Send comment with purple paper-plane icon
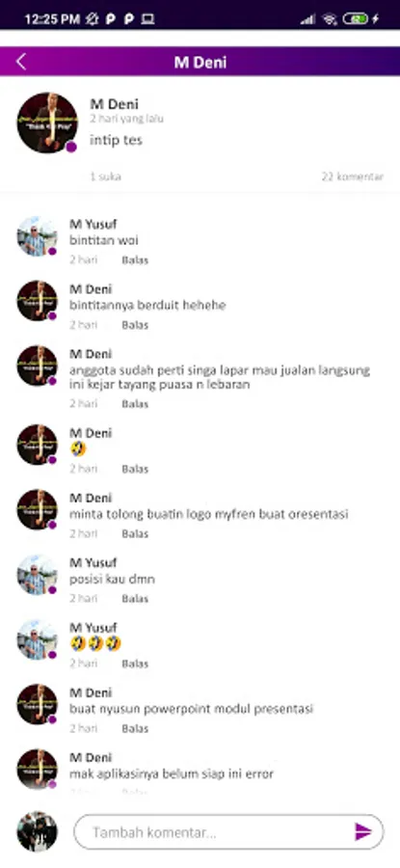 click(363, 831)
